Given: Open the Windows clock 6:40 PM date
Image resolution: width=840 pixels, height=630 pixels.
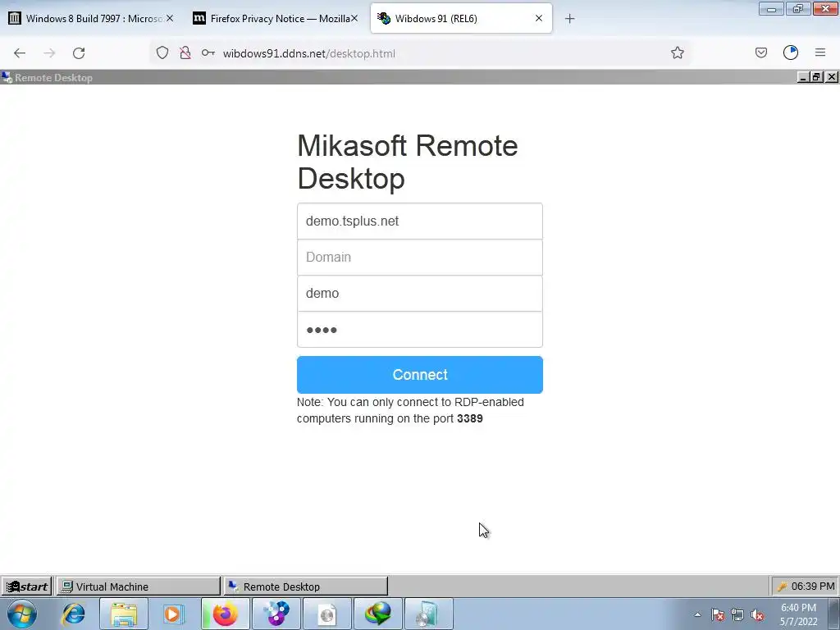Looking at the screenshot, I should pyautogui.click(x=798, y=614).
